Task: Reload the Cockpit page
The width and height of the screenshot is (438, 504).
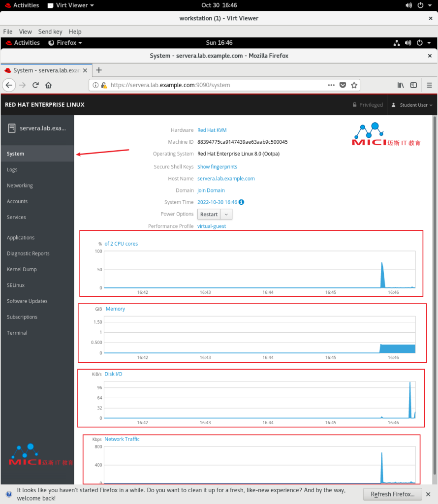Action: click(x=35, y=85)
